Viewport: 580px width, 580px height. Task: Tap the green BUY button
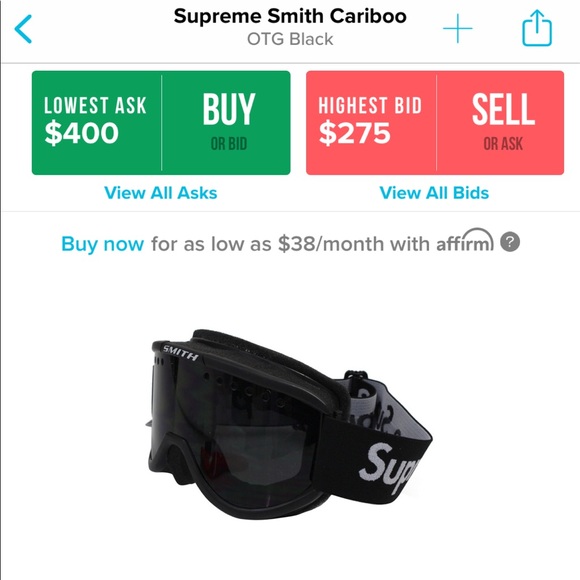point(226,123)
